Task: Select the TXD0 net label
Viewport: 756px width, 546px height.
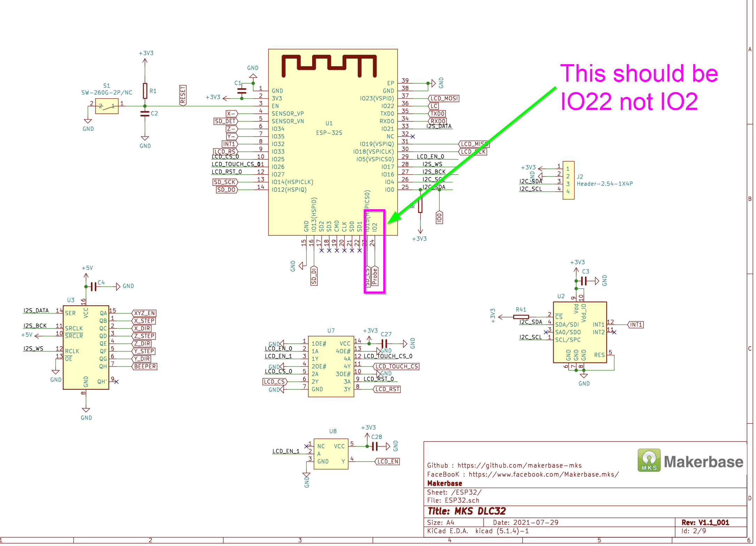Action: 437,114
